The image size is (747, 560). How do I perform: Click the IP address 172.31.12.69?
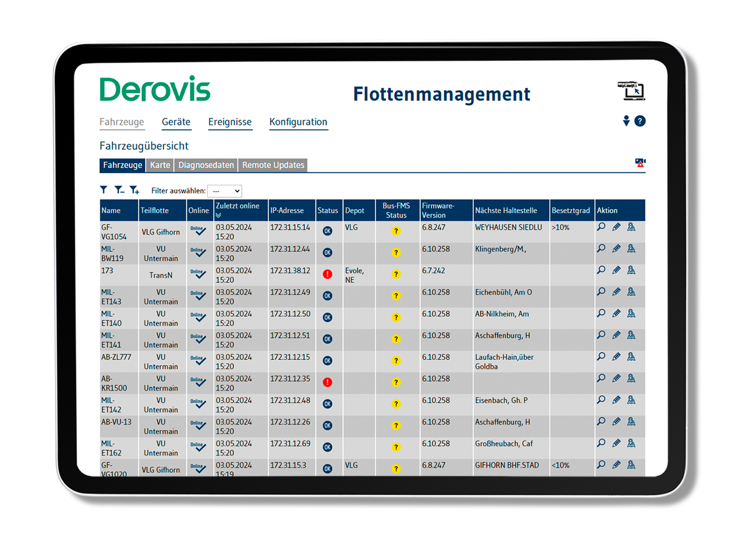[x=290, y=443]
